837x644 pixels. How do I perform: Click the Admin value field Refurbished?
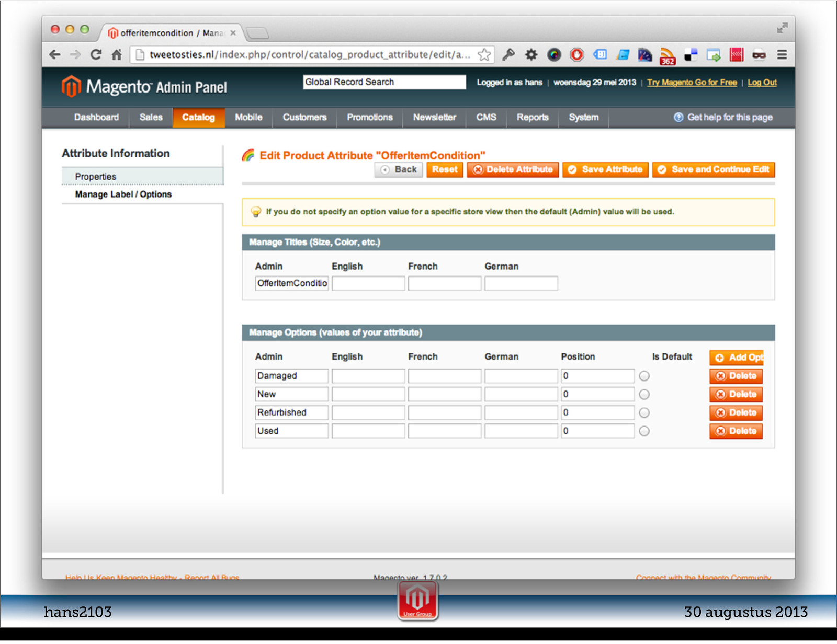point(292,413)
